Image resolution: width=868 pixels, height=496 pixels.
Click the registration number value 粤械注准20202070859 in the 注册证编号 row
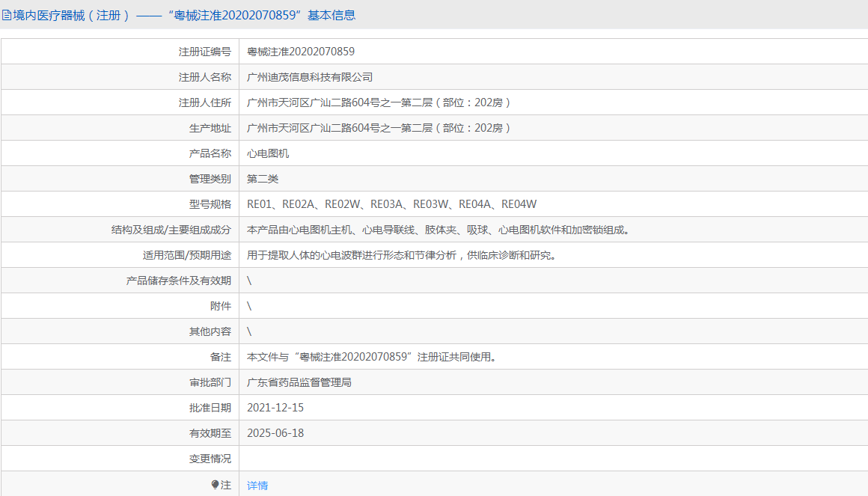point(301,52)
